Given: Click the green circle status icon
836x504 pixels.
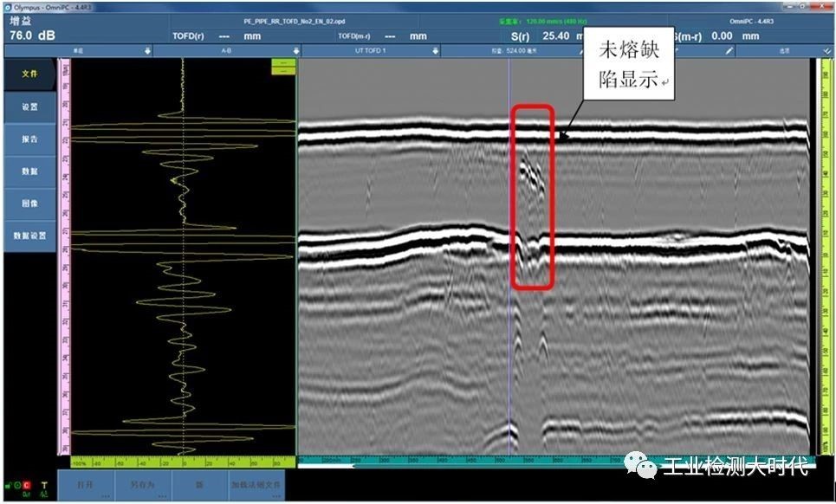Looking at the screenshot, I should pyautogui.click(x=17, y=485).
